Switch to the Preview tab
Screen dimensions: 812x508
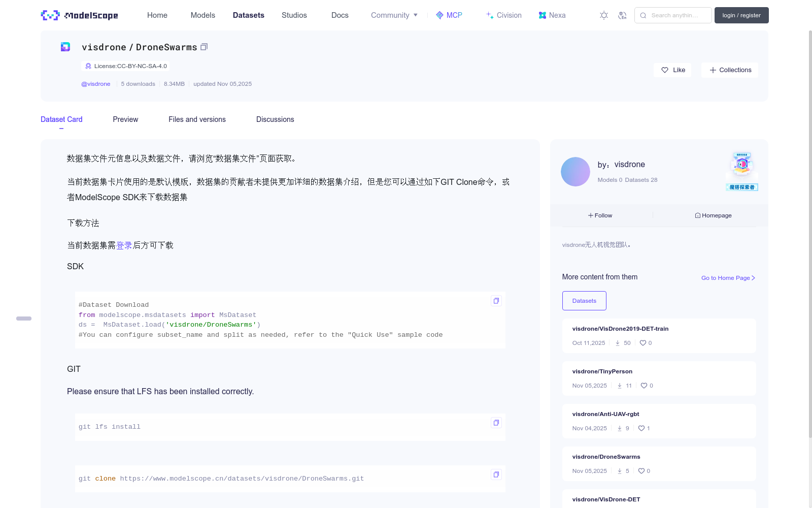click(x=125, y=119)
